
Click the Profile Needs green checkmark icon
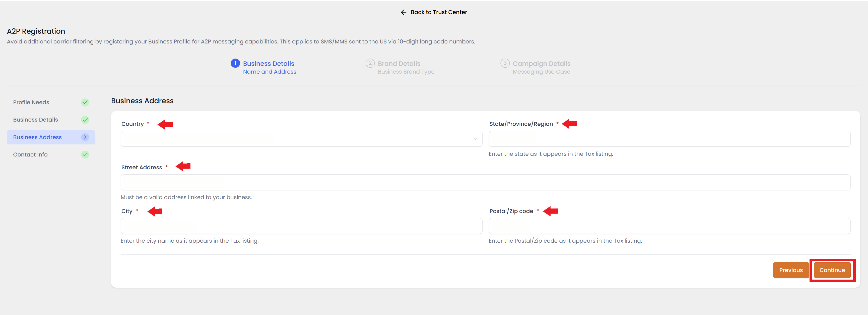click(x=85, y=102)
